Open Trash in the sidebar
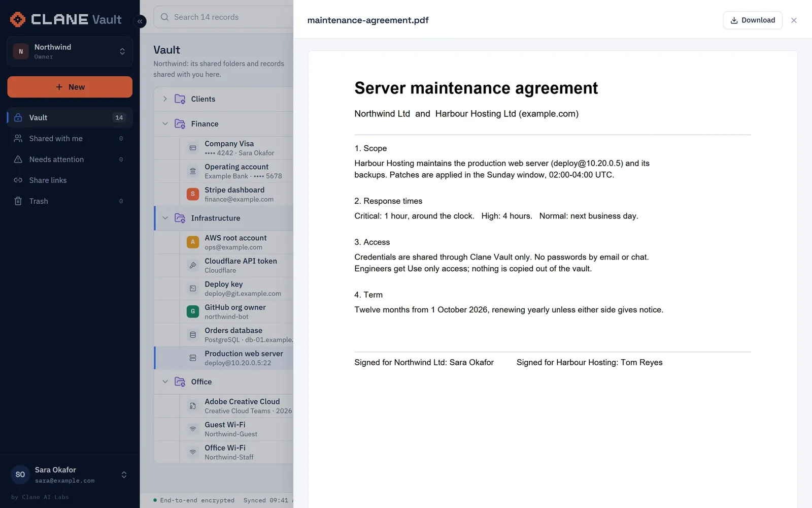The image size is (812, 508). point(70,201)
